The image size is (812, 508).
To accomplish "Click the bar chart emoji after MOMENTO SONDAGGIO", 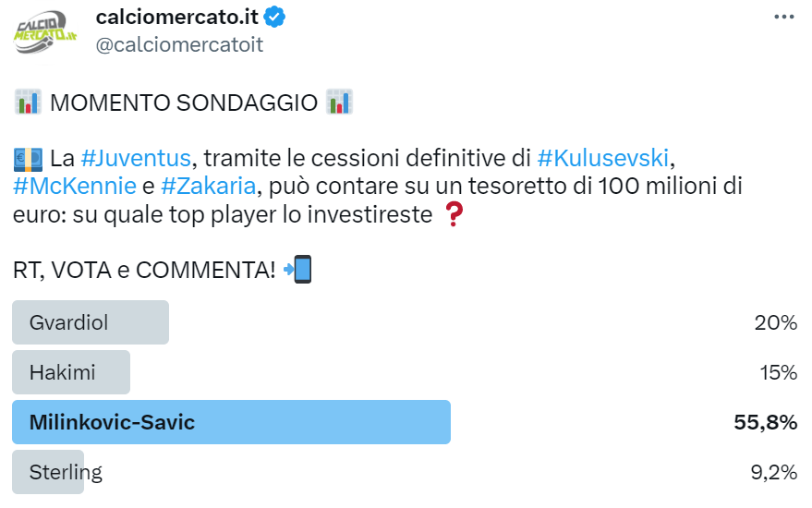I will point(340,103).
